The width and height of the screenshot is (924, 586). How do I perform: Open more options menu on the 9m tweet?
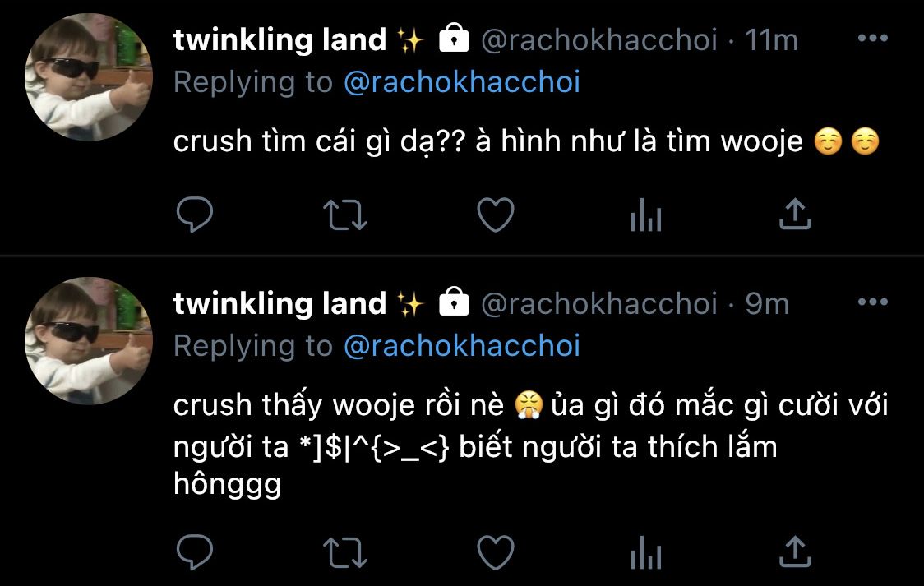click(873, 302)
